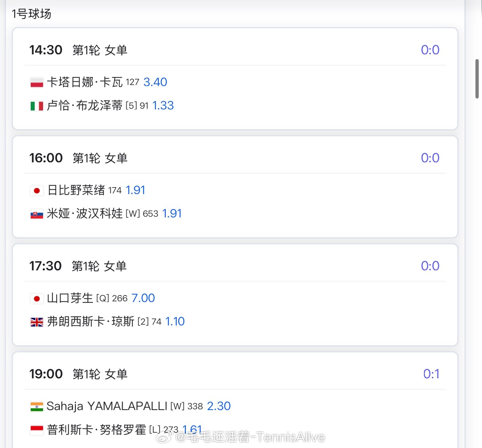Click the Japan flag next to 日比野菜绪
Image resolution: width=482 pixels, height=448 pixels.
click(x=37, y=190)
